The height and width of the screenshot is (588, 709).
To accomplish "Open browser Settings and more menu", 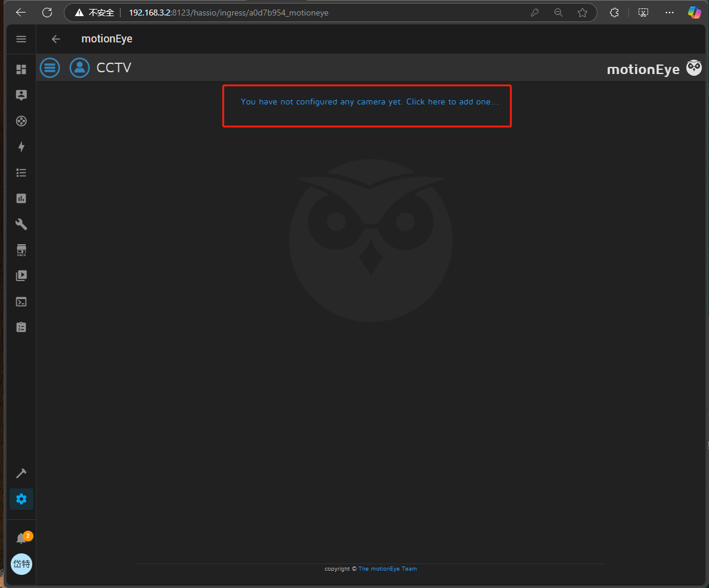I will click(x=669, y=13).
